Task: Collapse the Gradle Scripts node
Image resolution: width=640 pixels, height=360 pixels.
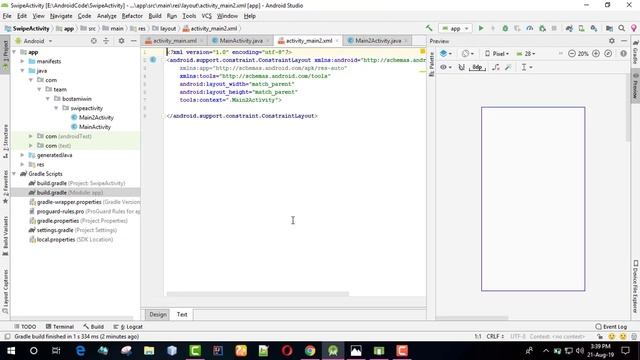Action: point(14,174)
